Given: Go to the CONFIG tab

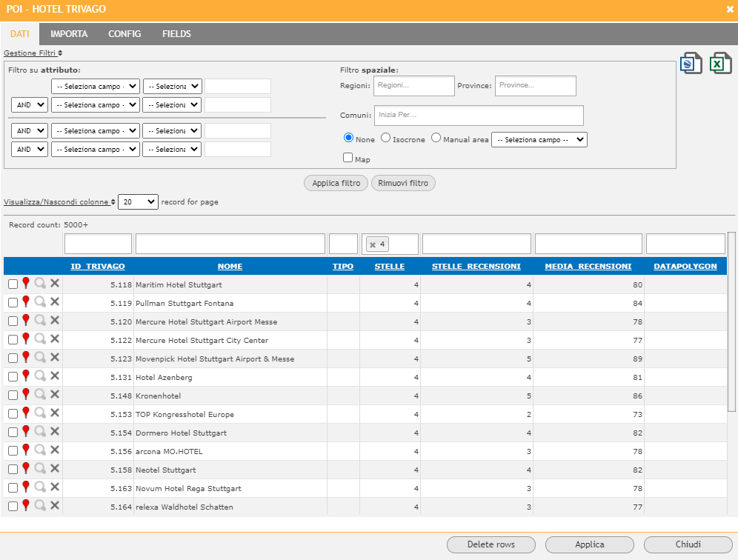Looking at the screenshot, I should coord(124,34).
